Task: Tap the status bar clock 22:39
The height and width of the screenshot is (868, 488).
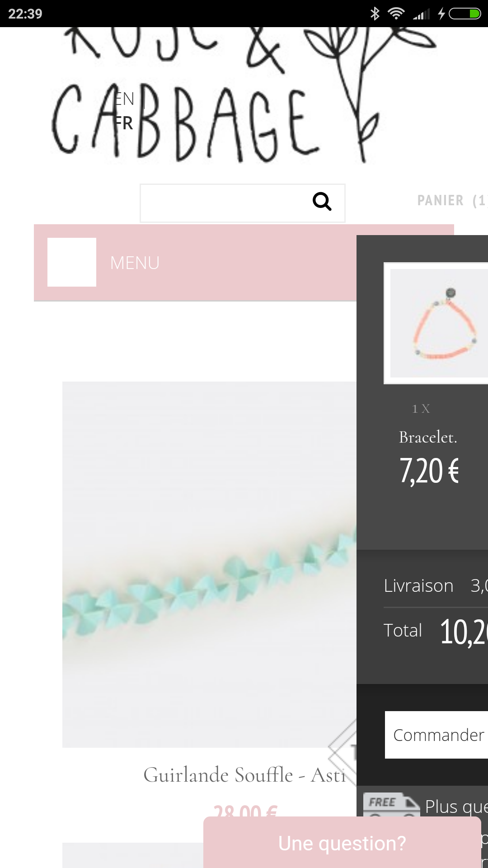Action: pos(25,14)
